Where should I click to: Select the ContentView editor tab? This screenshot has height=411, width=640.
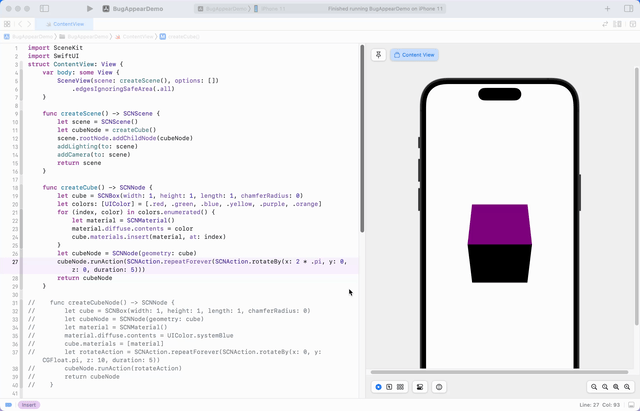click(64, 24)
